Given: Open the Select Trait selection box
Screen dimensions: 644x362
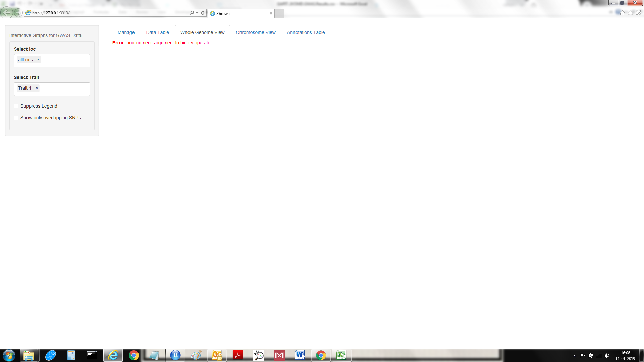Looking at the screenshot, I should 65,89.
